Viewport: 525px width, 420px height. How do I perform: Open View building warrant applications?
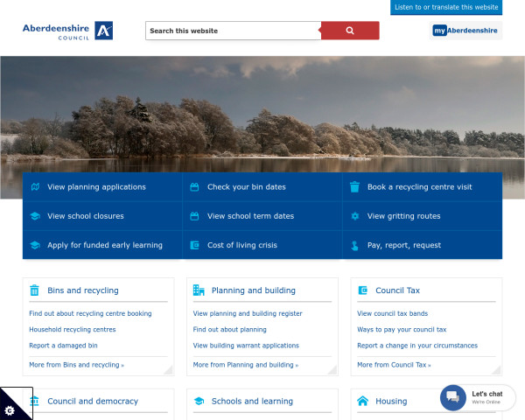[x=246, y=346]
